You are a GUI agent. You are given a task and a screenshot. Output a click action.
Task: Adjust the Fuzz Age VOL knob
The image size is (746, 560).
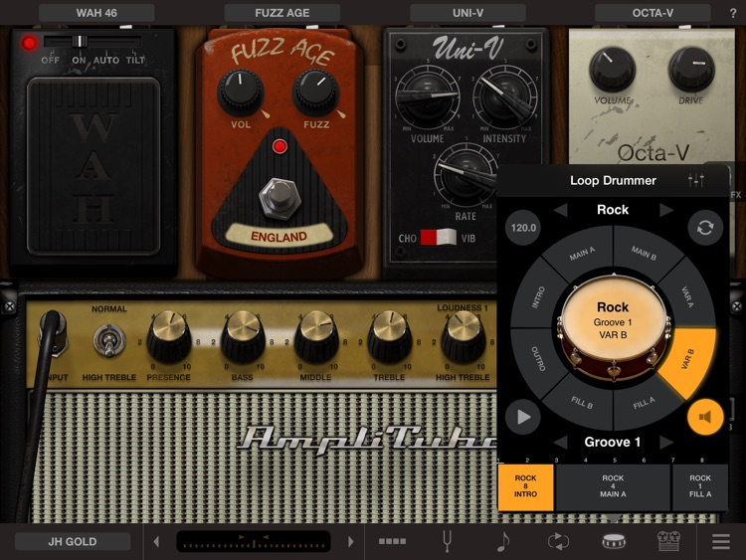pyautogui.click(x=241, y=93)
